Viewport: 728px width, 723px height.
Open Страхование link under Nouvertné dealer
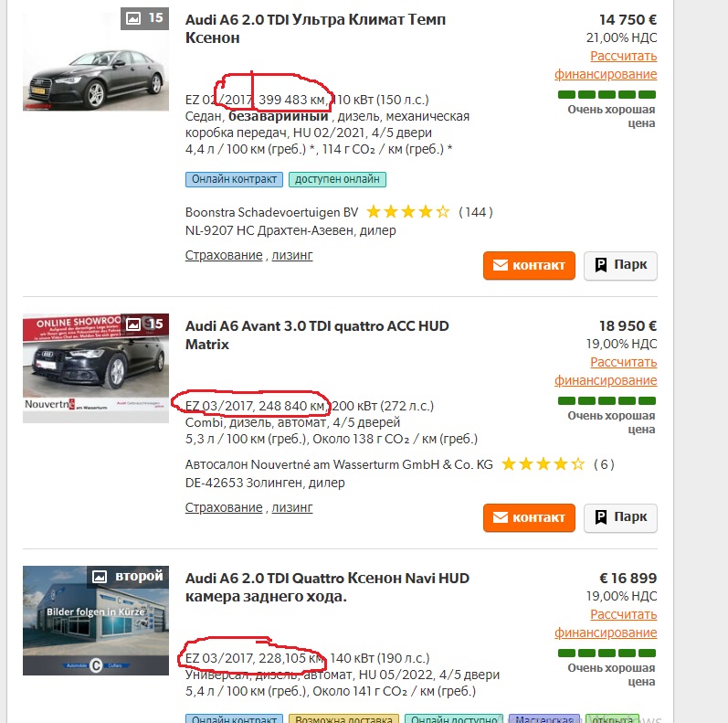coord(224,507)
